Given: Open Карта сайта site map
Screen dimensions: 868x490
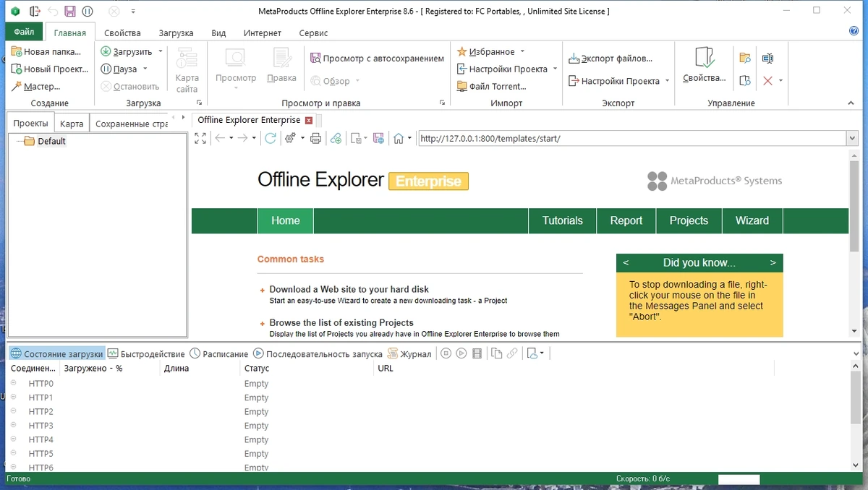Looking at the screenshot, I should click(187, 70).
